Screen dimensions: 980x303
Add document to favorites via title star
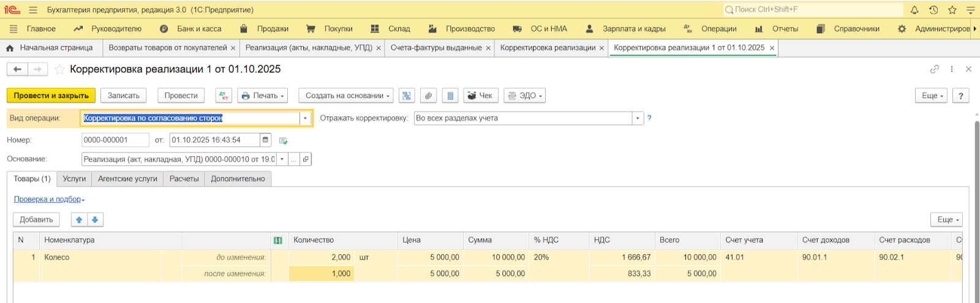click(x=59, y=69)
